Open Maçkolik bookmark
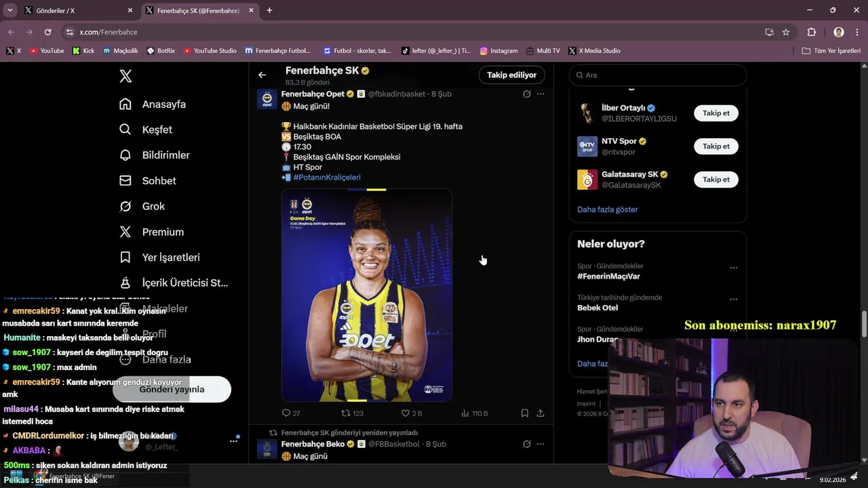Image resolution: width=868 pixels, height=488 pixels. [x=121, y=51]
